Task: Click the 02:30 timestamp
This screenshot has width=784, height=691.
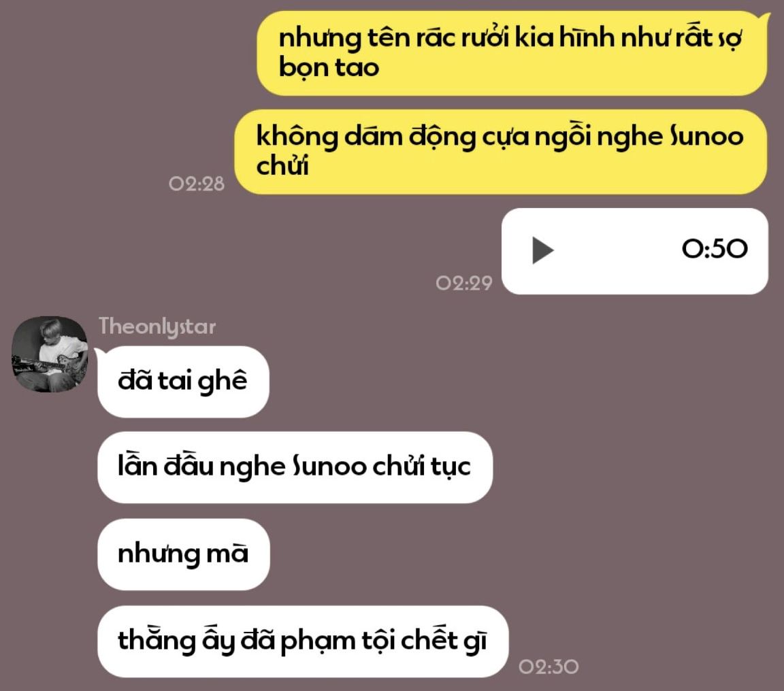Action: [x=549, y=667]
